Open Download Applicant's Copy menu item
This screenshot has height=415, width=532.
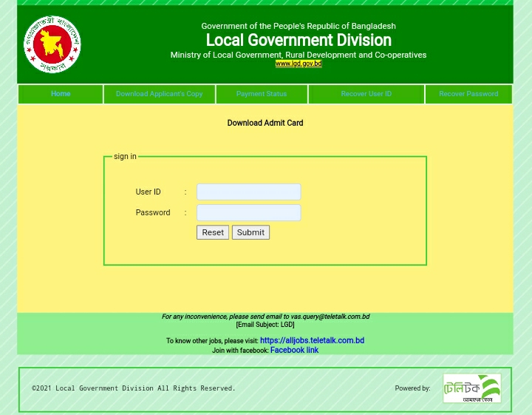tap(159, 94)
